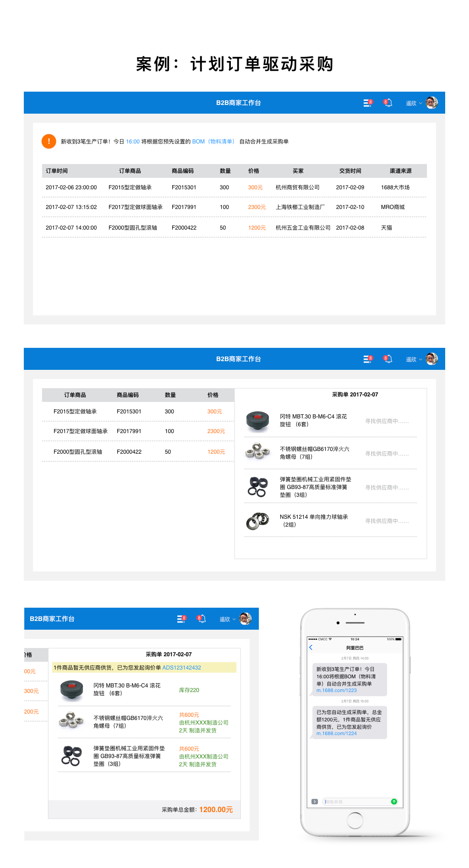Click user avatar in top workbench header
This screenshot has height=868, width=469.
click(x=431, y=103)
